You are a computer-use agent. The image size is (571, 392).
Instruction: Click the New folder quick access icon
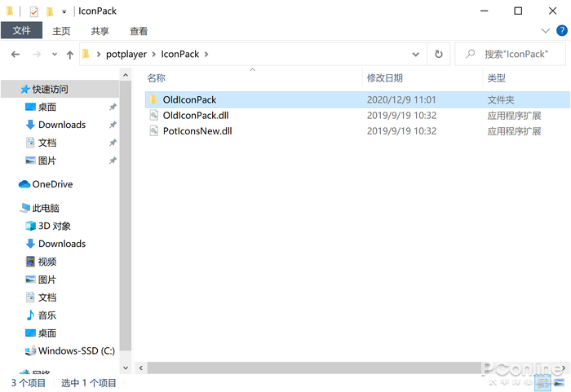coord(50,11)
